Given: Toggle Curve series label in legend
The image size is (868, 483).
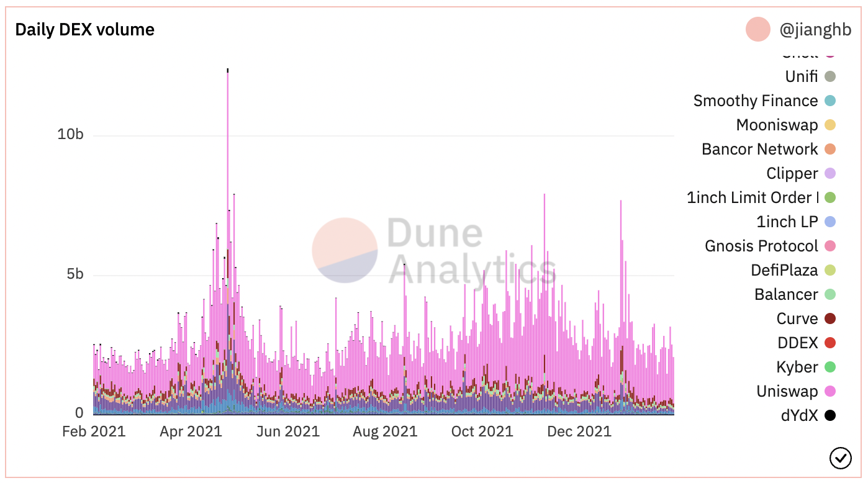Looking at the screenshot, I should click(797, 319).
